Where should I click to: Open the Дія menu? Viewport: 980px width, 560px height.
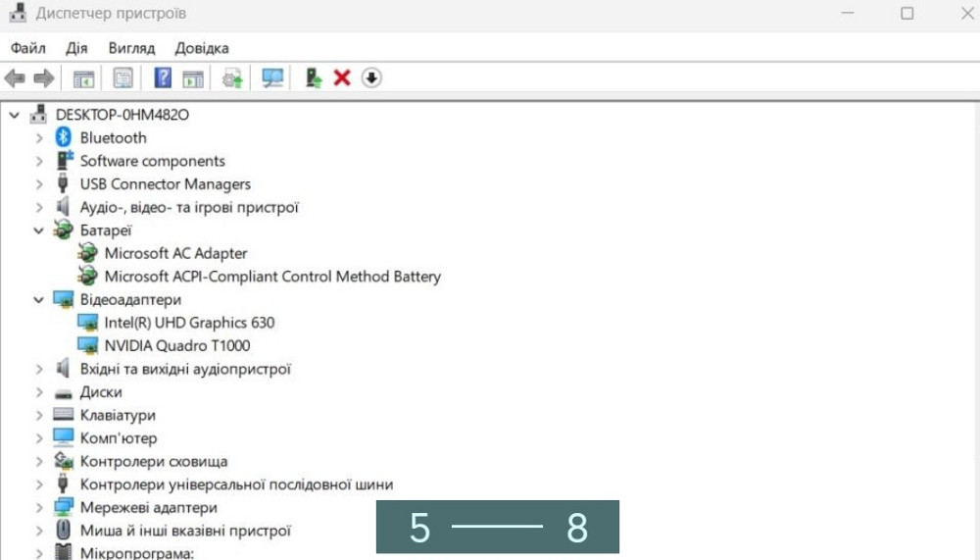[x=76, y=48]
